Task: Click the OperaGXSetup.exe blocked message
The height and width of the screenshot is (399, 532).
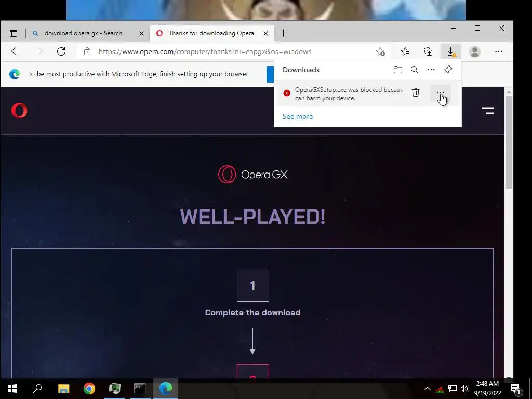Action: [x=349, y=94]
